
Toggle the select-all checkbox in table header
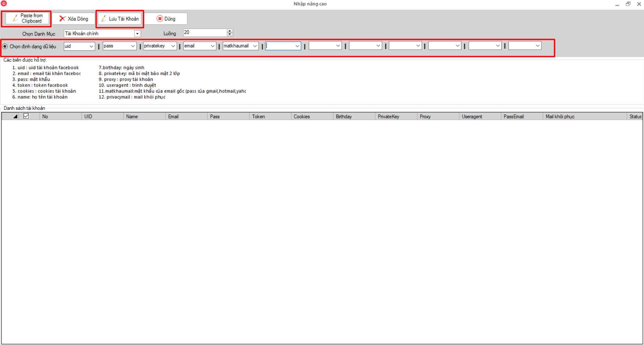26,116
